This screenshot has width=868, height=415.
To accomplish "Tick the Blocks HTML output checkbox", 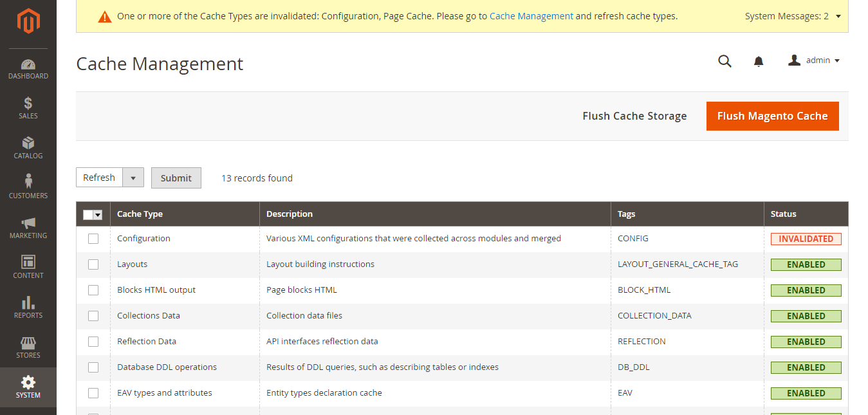I will (x=93, y=290).
